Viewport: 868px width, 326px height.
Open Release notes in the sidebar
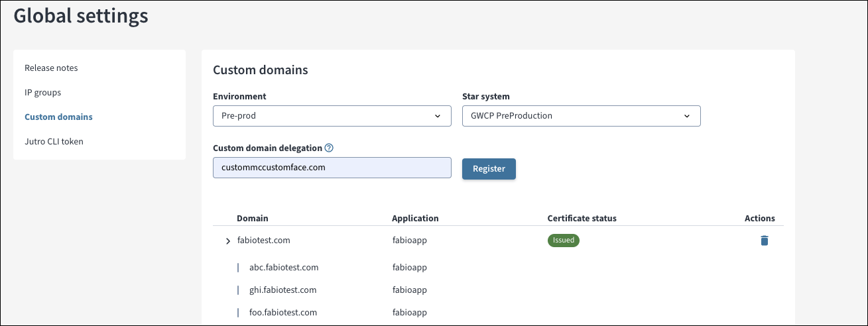pos(51,68)
